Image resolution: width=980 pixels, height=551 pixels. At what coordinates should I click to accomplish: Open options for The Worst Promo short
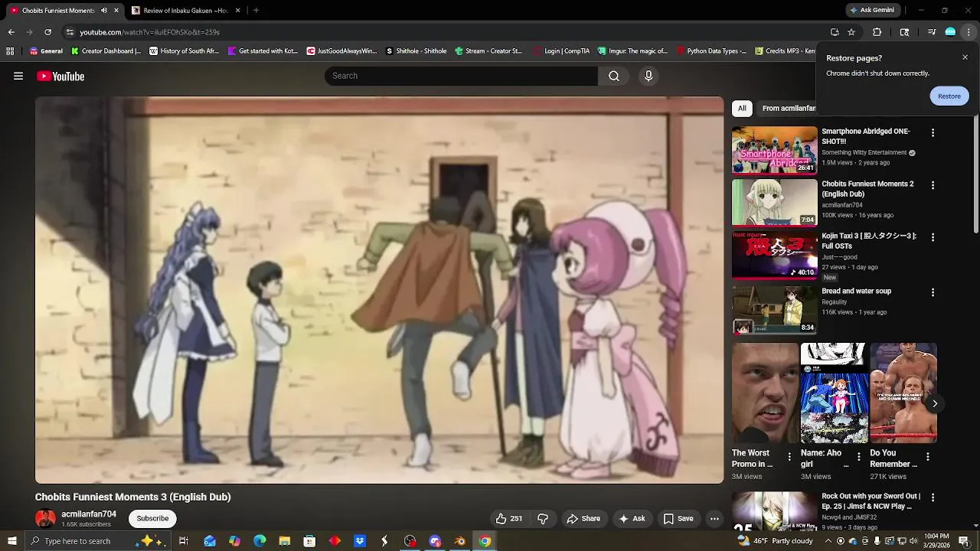tap(789, 457)
